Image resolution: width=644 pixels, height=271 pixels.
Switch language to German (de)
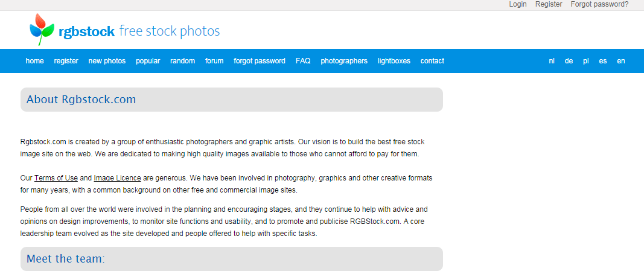[x=569, y=61]
